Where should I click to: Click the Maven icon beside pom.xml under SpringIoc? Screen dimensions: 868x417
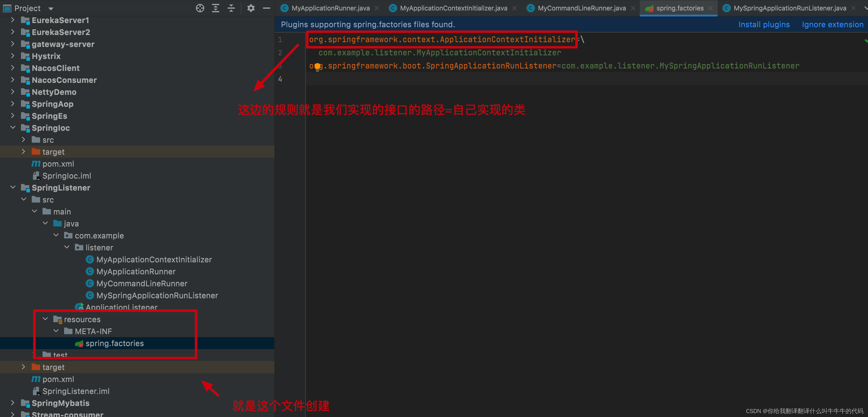point(36,164)
